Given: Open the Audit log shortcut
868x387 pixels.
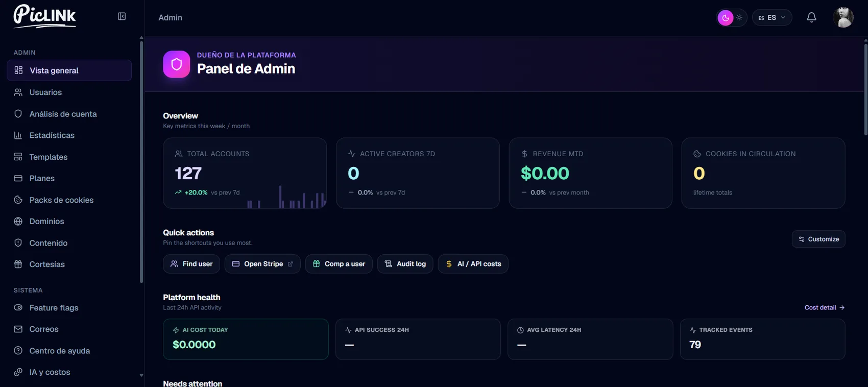Looking at the screenshot, I should [x=405, y=264].
